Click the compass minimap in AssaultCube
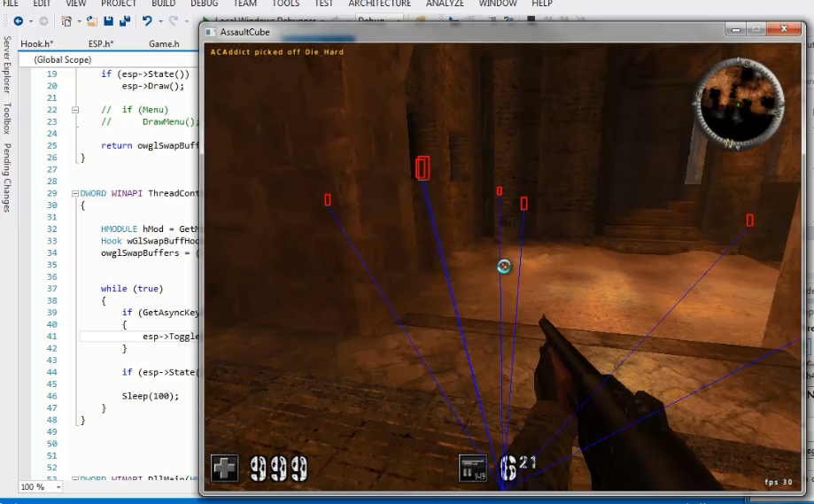This screenshot has height=504, width=814. point(738,104)
